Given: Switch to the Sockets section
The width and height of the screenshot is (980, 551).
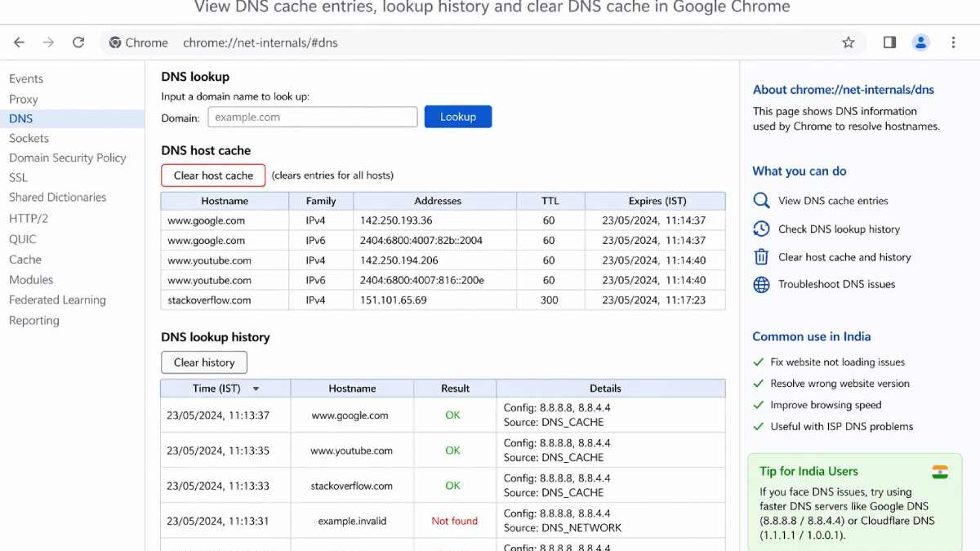Looking at the screenshot, I should (29, 138).
